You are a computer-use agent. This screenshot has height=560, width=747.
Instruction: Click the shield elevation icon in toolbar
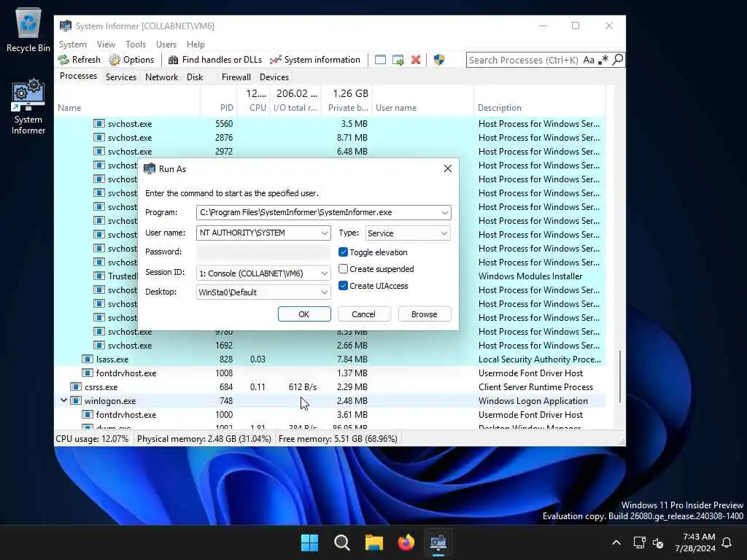coord(438,60)
